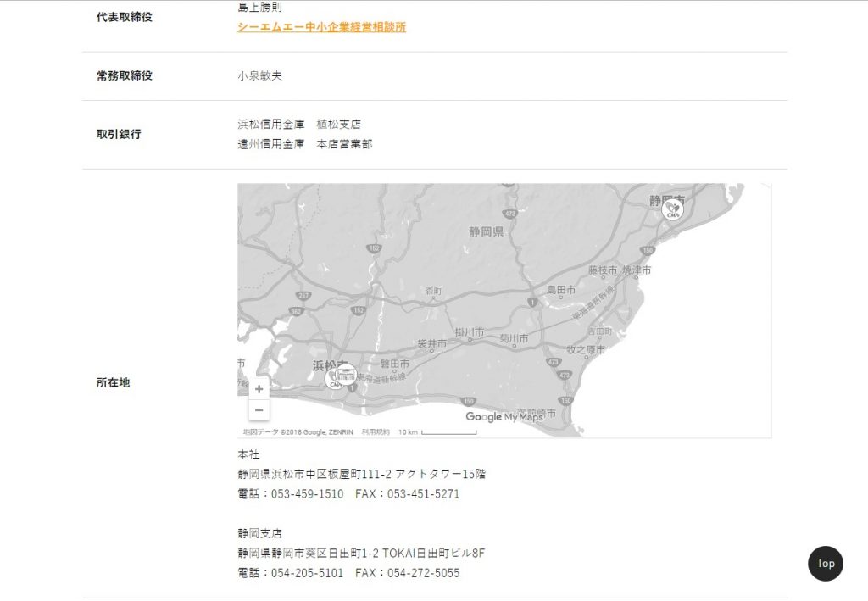Click the 静岡県 prefecture label on map
The width and height of the screenshot is (868, 601).
tap(487, 231)
